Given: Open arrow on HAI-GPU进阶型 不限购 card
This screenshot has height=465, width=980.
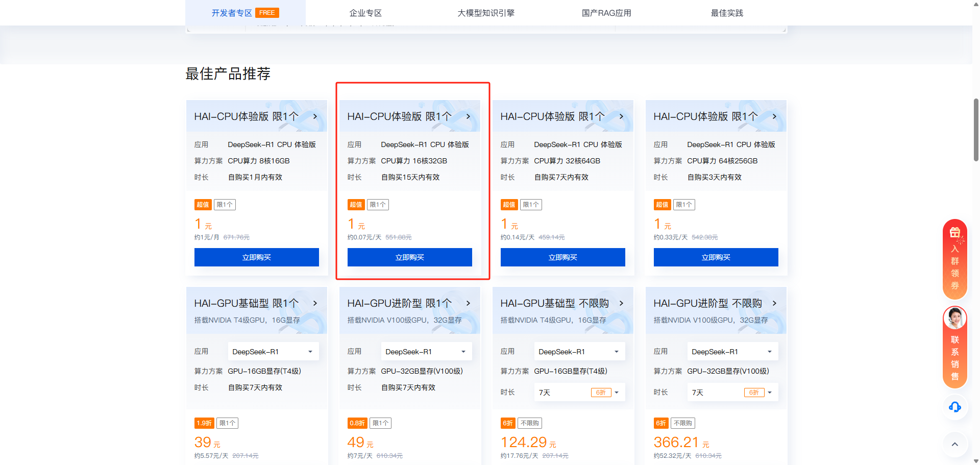Looking at the screenshot, I should (x=774, y=303).
